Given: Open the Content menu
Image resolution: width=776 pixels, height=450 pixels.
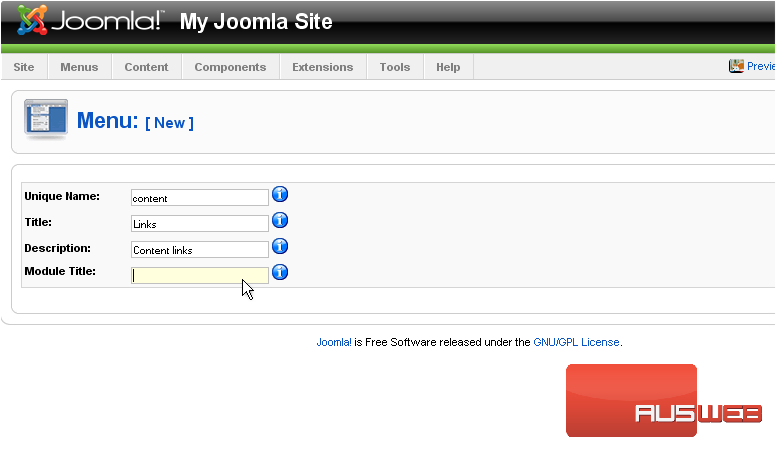Looking at the screenshot, I should pyautogui.click(x=146, y=67).
